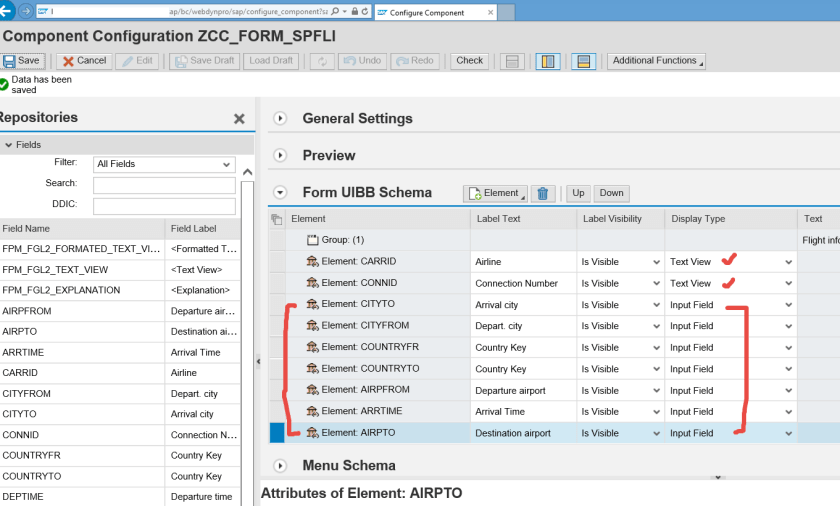Click the Undo button
Image resolution: width=840 pixels, height=506 pixels.
click(x=363, y=61)
